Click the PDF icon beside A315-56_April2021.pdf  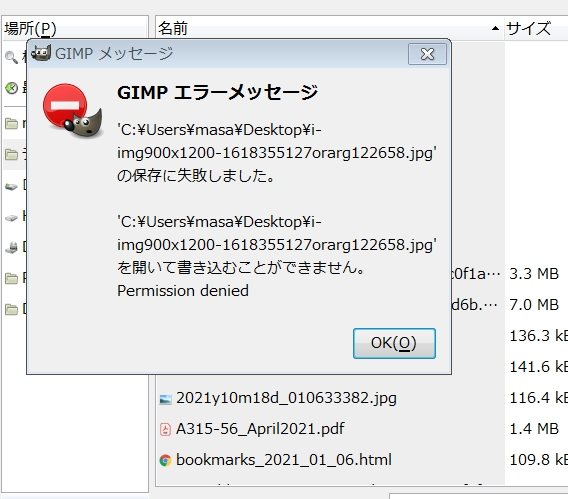click(165, 429)
